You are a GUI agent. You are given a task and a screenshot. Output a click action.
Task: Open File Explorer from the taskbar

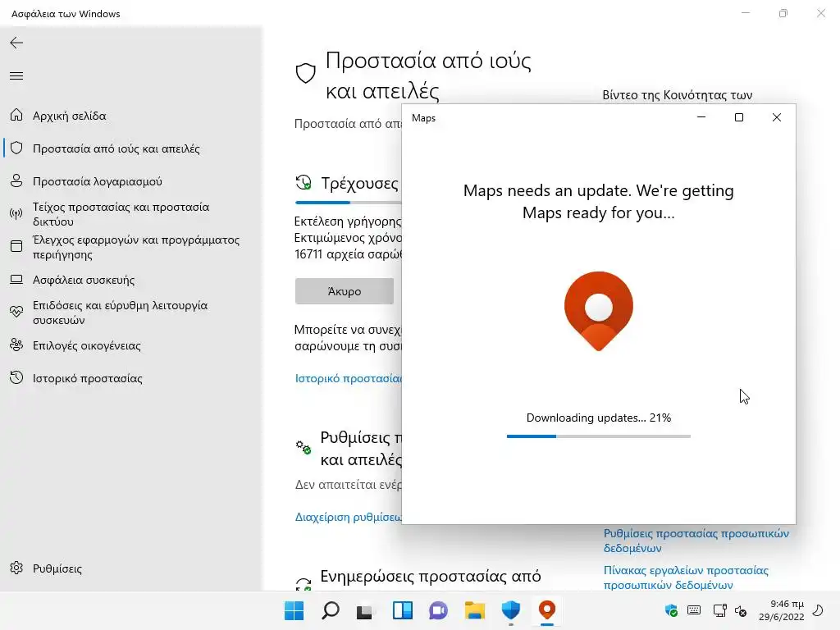coord(475,610)
